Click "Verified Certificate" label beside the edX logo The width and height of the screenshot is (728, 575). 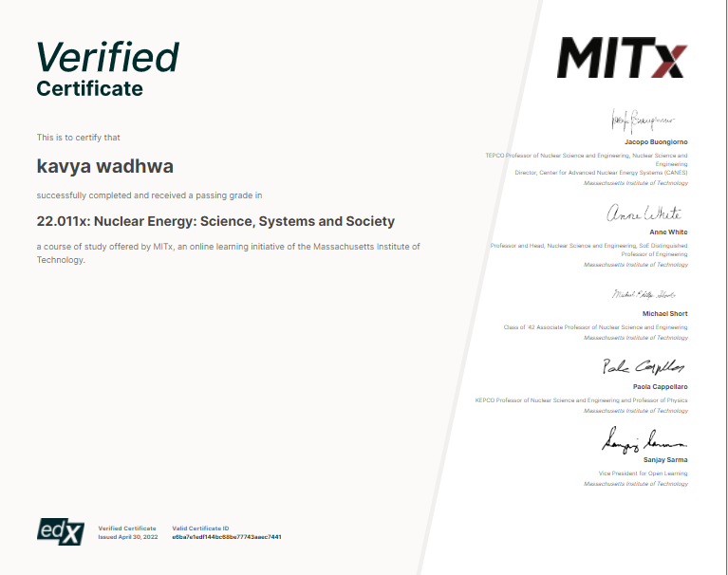click(x=127, y=529)
